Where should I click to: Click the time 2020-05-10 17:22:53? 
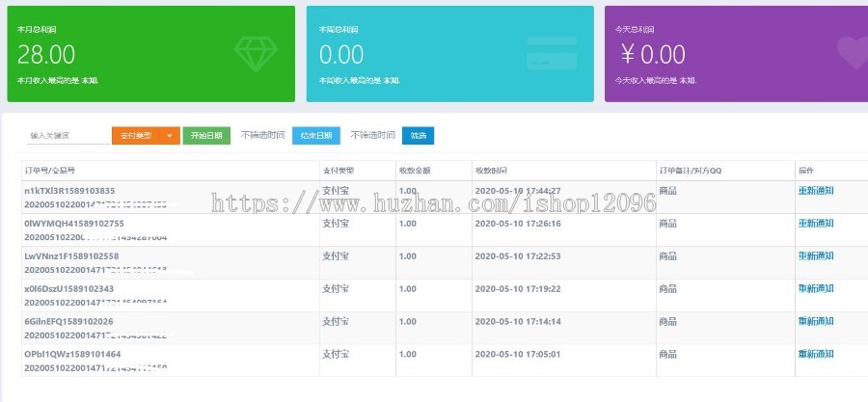tap(518, 256)
